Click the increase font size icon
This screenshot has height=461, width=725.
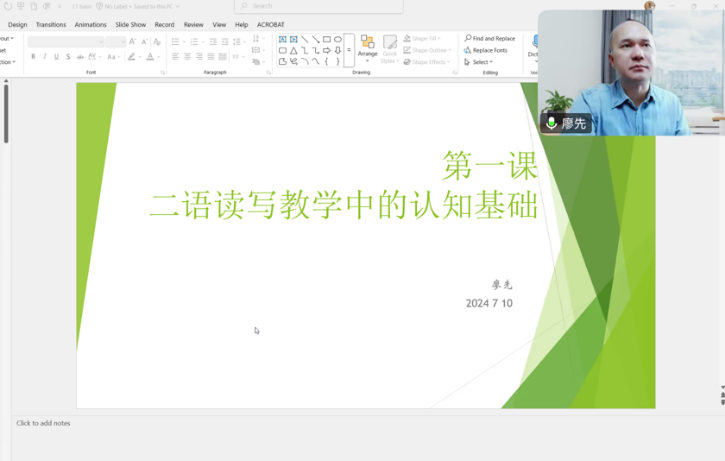133,42
